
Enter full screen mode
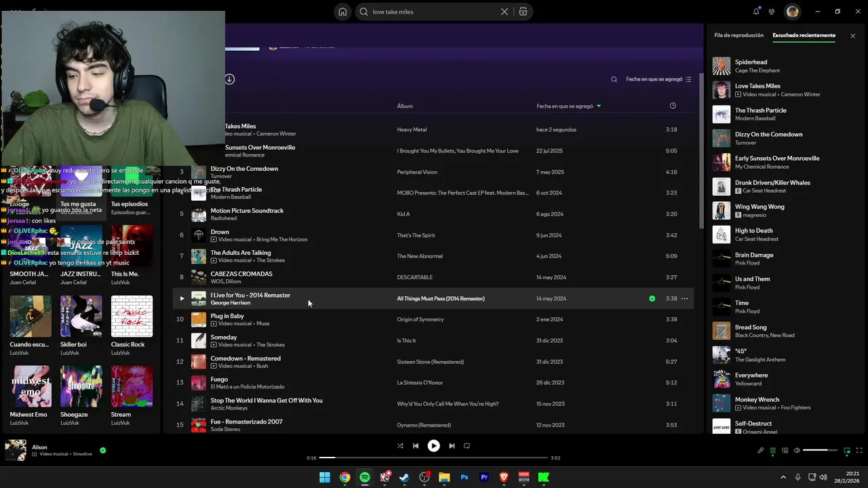(x=860, y=451)
